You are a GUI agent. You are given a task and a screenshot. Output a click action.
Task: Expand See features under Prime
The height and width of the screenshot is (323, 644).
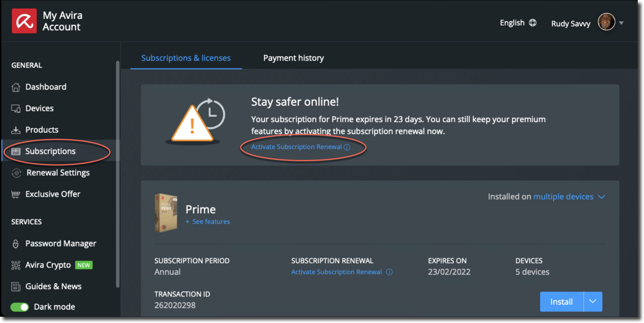pyautogui.click(x=208, y=222)
